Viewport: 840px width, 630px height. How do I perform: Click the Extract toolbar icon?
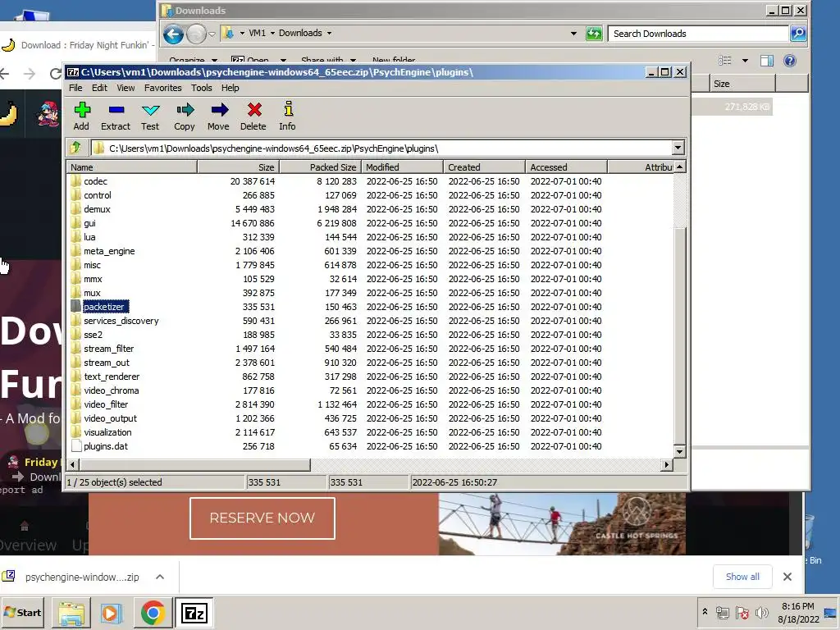(116, 110)
